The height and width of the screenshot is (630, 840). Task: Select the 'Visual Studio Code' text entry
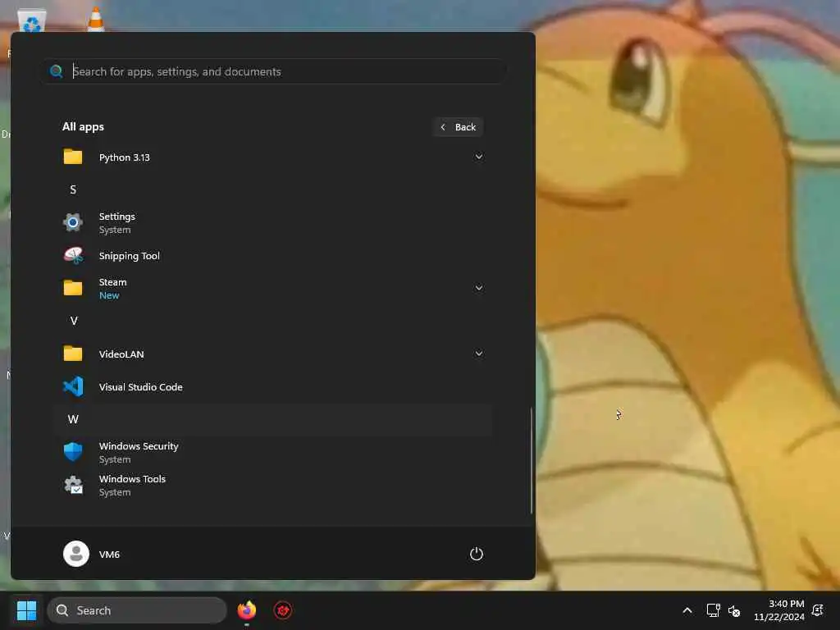click(141, 387)
